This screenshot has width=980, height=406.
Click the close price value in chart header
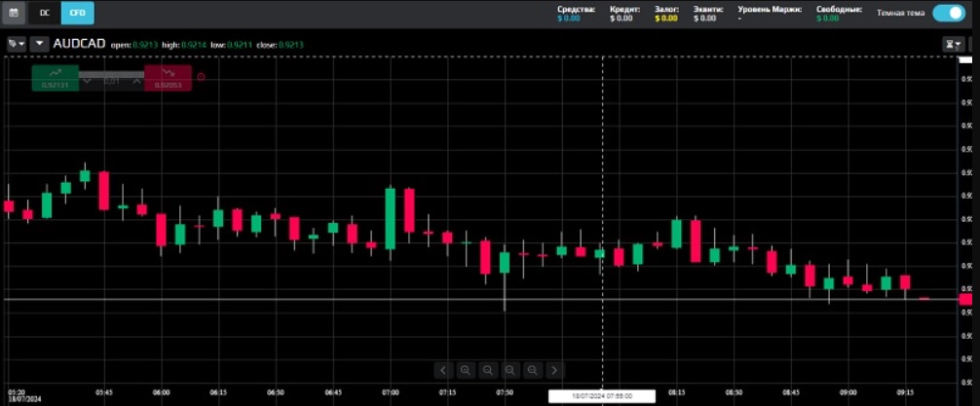(x=291, y=45)
